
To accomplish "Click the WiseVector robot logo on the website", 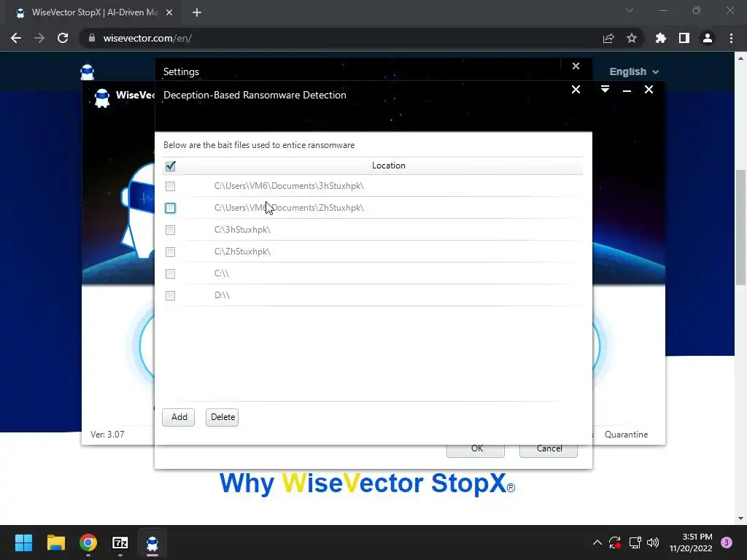I will click(88, 72).
